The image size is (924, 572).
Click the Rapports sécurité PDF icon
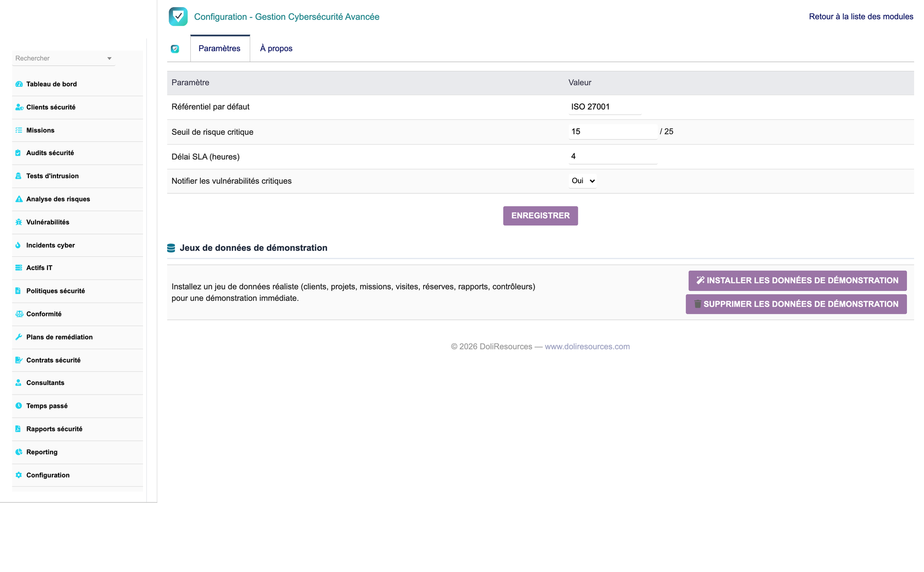pyautogui.click(x=18, y=429)
